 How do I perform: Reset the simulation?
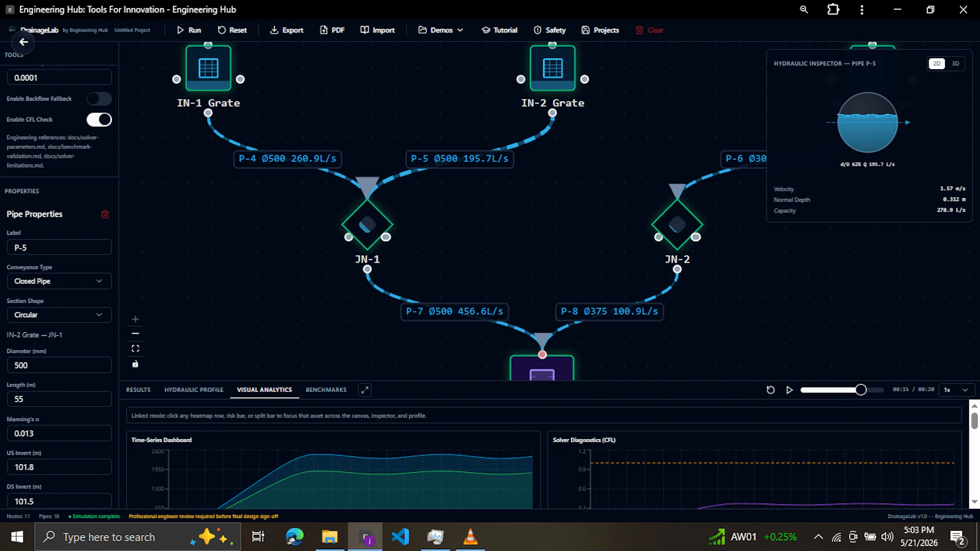pos(232,30)
